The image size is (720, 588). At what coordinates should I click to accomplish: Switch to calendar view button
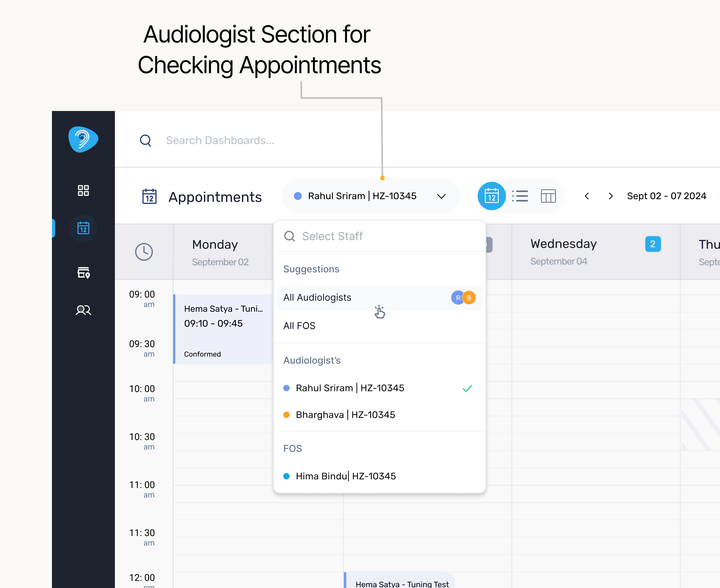pyautogui.click(x=492, y=196)
